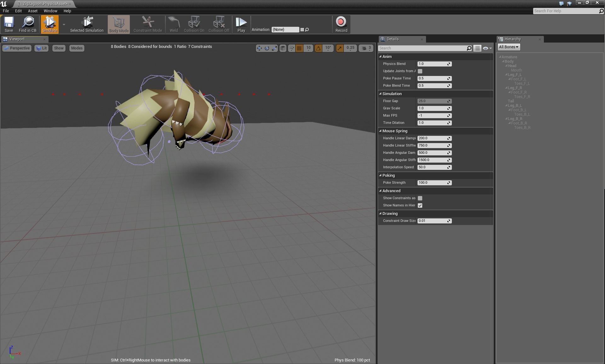
Task: Toggle surface snapping icon
Action: pos(291,48)
